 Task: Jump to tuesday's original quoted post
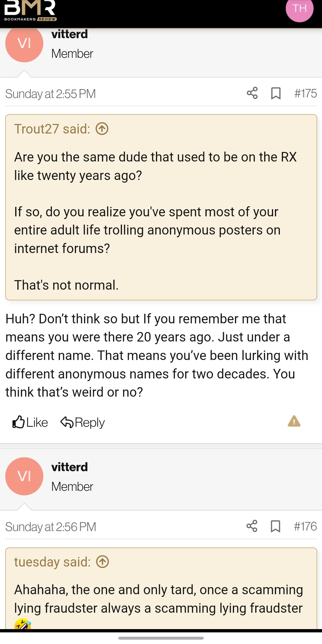103,562
